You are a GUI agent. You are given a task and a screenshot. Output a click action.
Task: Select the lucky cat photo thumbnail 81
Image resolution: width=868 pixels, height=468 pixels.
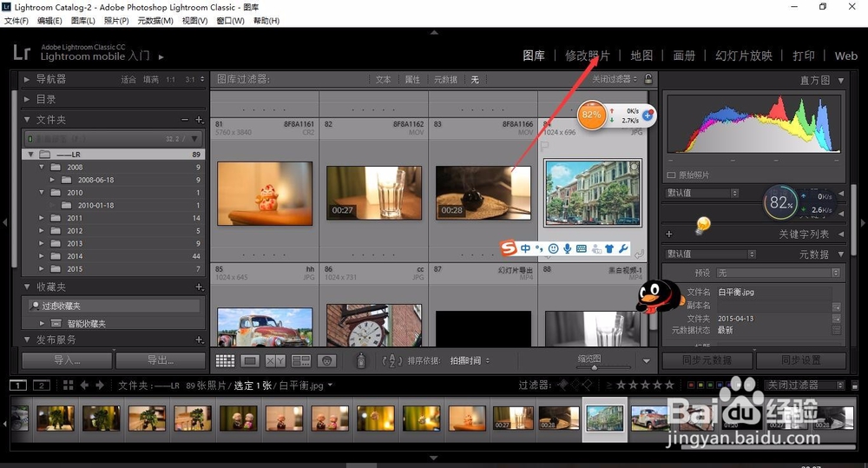point(265,194)
